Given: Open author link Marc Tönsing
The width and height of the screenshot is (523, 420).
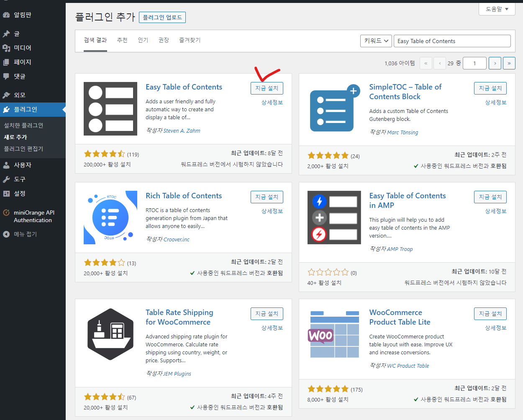Looking at the screenshot, I should 403,133.
